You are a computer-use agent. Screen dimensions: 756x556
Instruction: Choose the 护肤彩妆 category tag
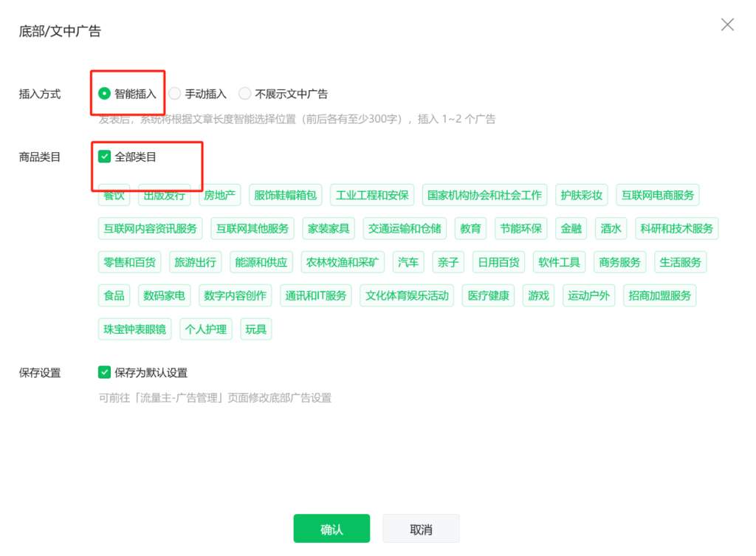(583, 195)
